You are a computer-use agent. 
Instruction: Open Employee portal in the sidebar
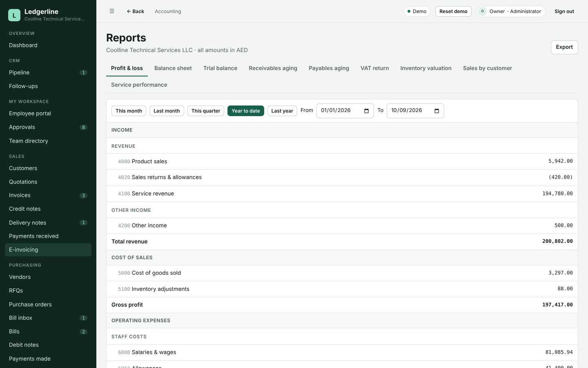pos(48,114)
